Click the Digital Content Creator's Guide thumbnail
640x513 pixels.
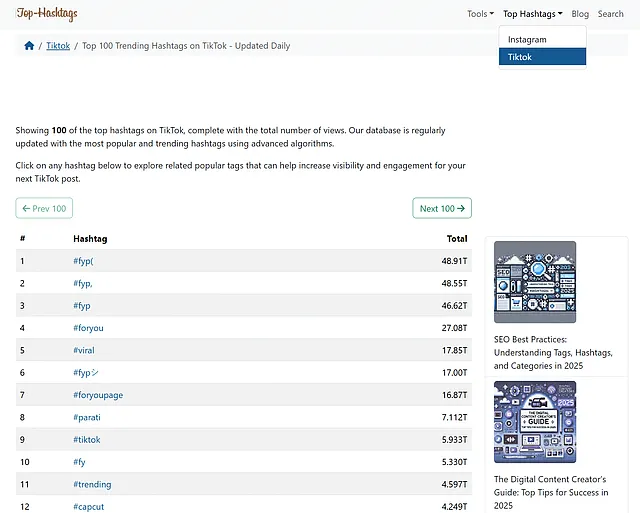tap(535, 422)
